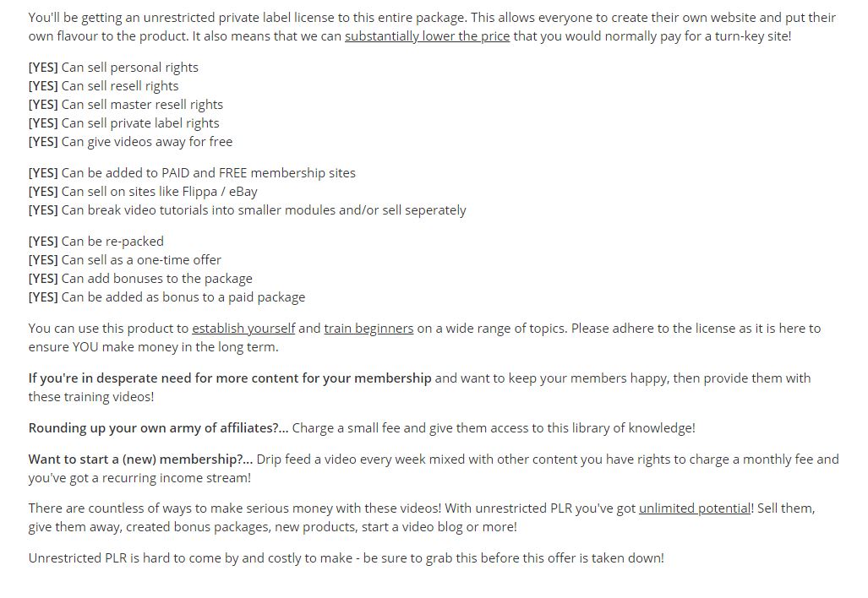
Task: Select the "Can sell resell rights" line
Action: tap(104, 86)
